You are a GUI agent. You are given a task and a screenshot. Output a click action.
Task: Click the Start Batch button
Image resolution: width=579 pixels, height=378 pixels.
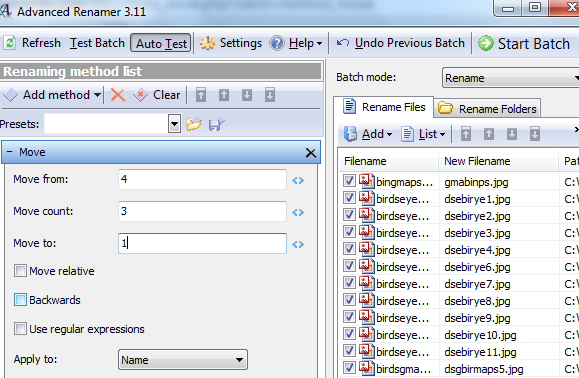point(524,44)
